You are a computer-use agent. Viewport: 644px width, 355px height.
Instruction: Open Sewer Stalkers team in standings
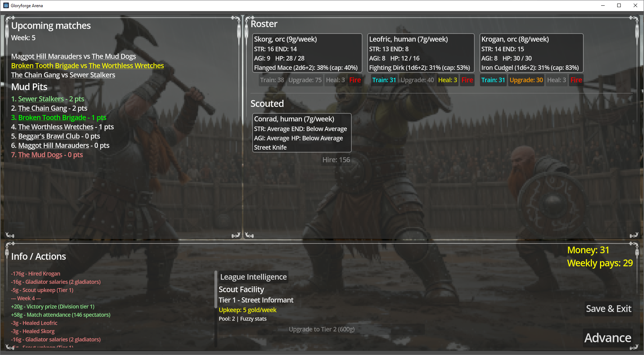(x=41, y=99)
